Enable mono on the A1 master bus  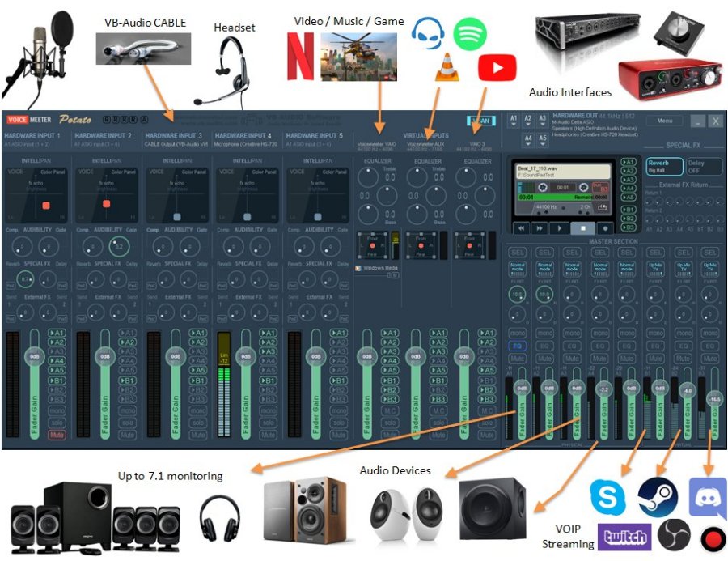518,333
